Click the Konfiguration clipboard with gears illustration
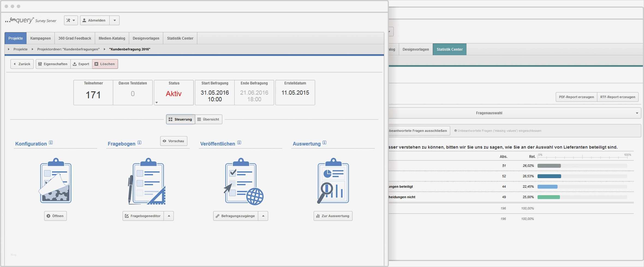Image resolution: width=644 pixels, height=267 pixels. [x=55, y=181]
